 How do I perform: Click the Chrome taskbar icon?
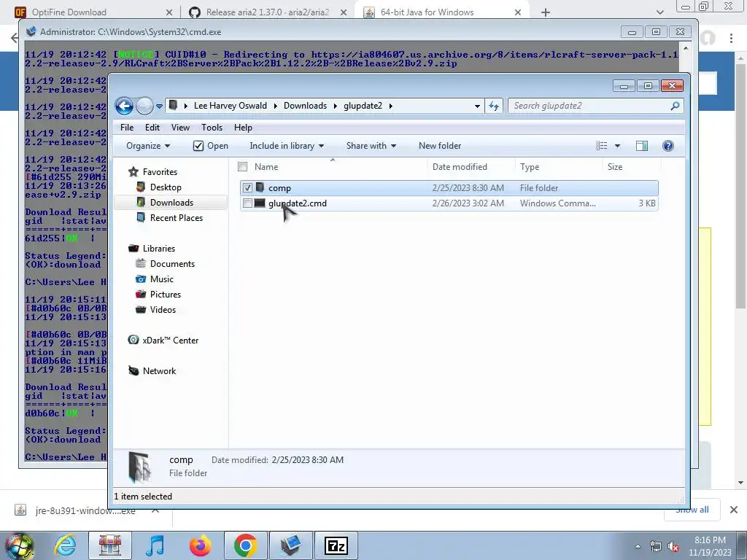point(245,545)
